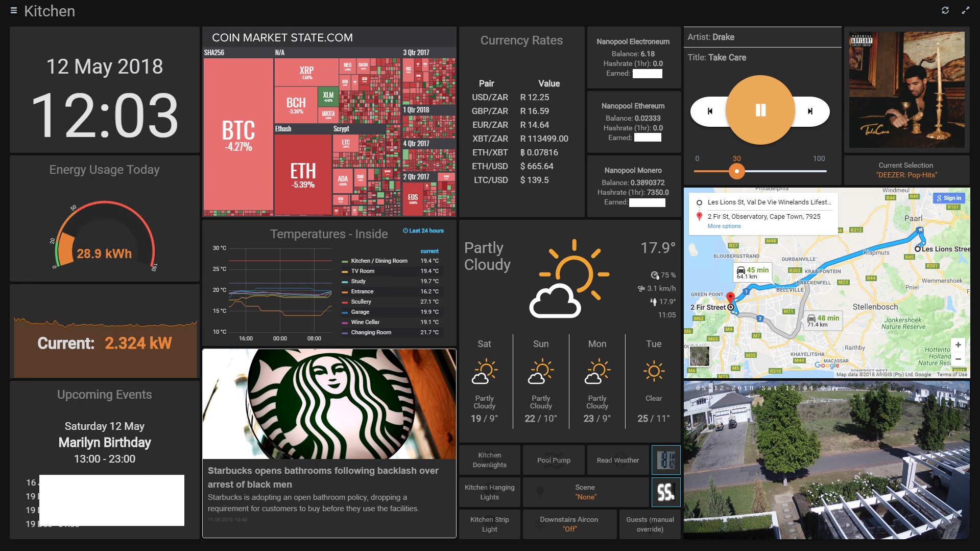Screen dimensions: 980x551
Task: Skip to the next track
Action: (810, 111)
